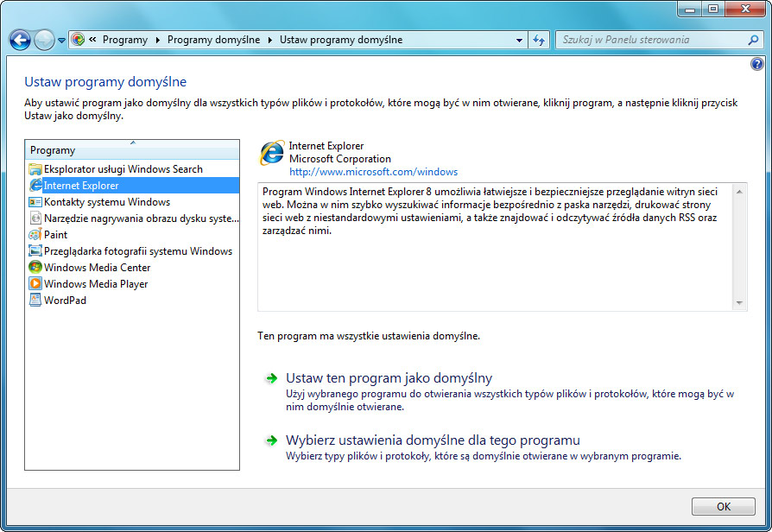This screenshot has width=772, height=532.
Task: Maximize the Control Panel window
Action: tap(713, 9)
